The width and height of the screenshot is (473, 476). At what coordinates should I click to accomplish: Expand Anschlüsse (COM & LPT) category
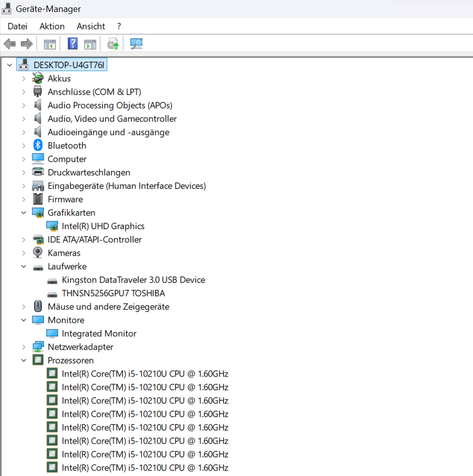(x=24, y=92)
